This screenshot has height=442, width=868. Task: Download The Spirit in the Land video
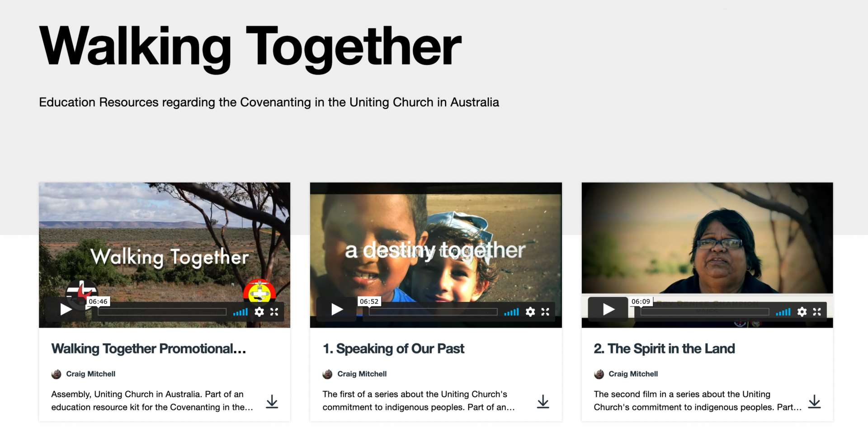tap(814, 401)
